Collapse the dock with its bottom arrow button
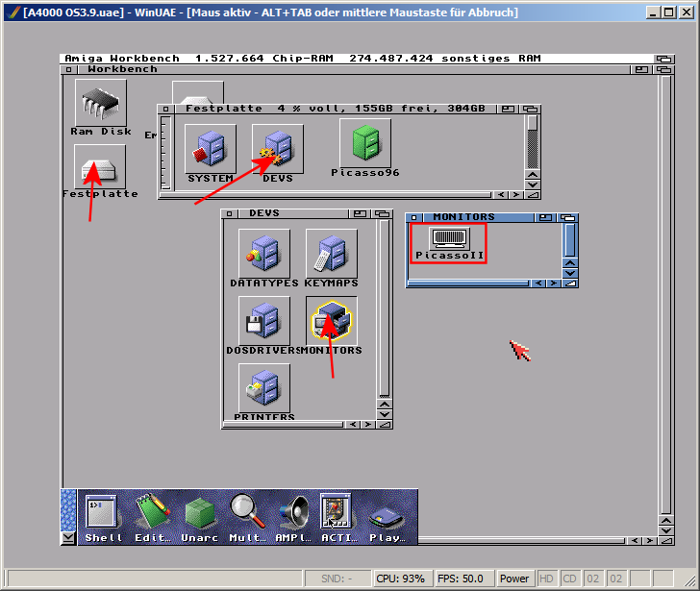This screenshot has height=591, width=700. pyautogui.click(x=68, y=538)
